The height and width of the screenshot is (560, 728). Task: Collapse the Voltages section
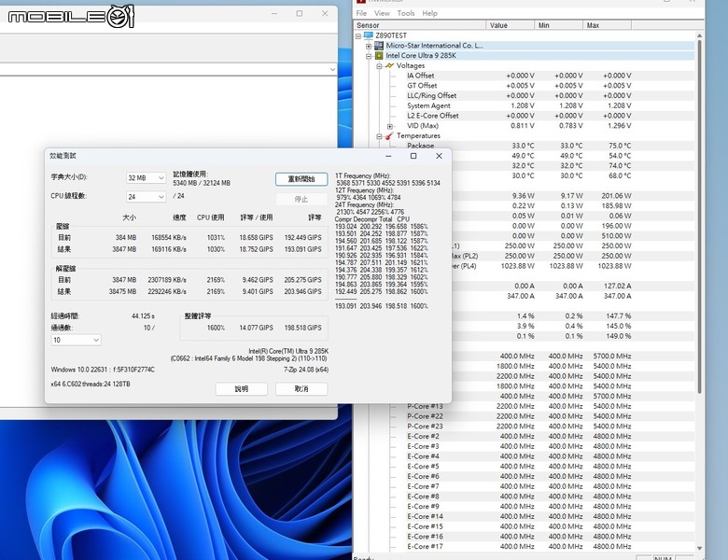click(379, 66)
